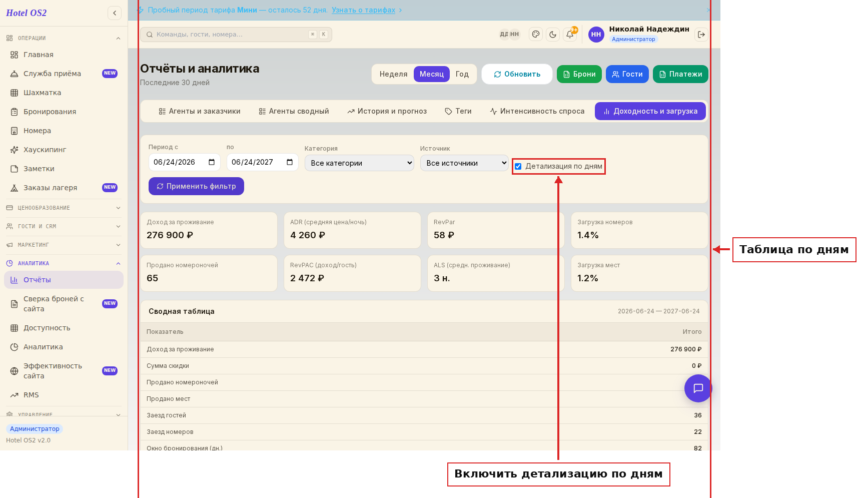Open Категория dropdown
The height and width of the screenshot is (498, 868).
(359, 163)
